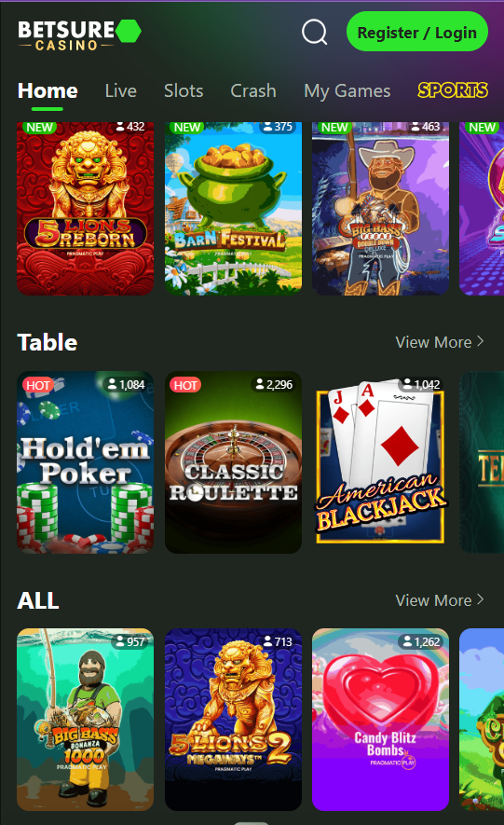Click the HOT badge on Hold'em Poker
Image resolution: width=504 pixels, height=825 pixels.
pyautogui.click(x=38, y=385)
